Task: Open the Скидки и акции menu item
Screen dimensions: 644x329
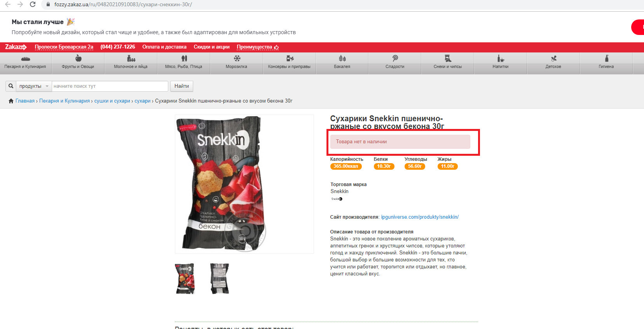Action: [x=212, y=47]
